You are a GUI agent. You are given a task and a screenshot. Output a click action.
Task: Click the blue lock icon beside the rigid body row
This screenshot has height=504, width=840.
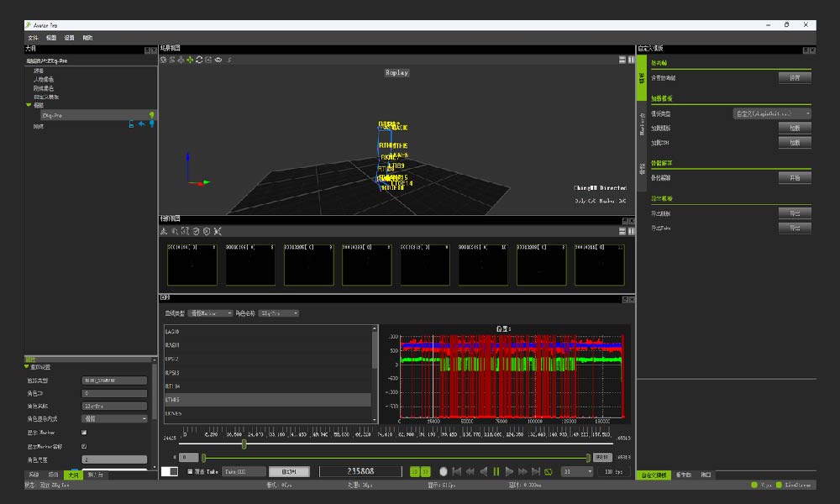point(131,124)
